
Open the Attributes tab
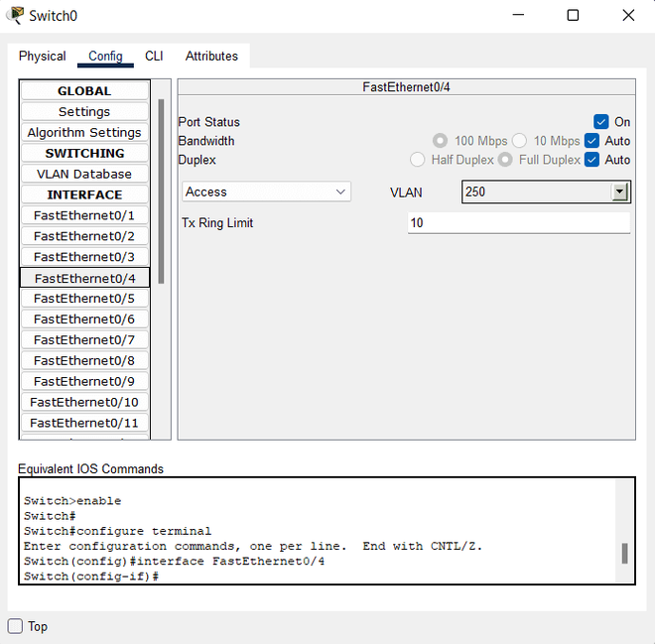click(x=211, y=56)
